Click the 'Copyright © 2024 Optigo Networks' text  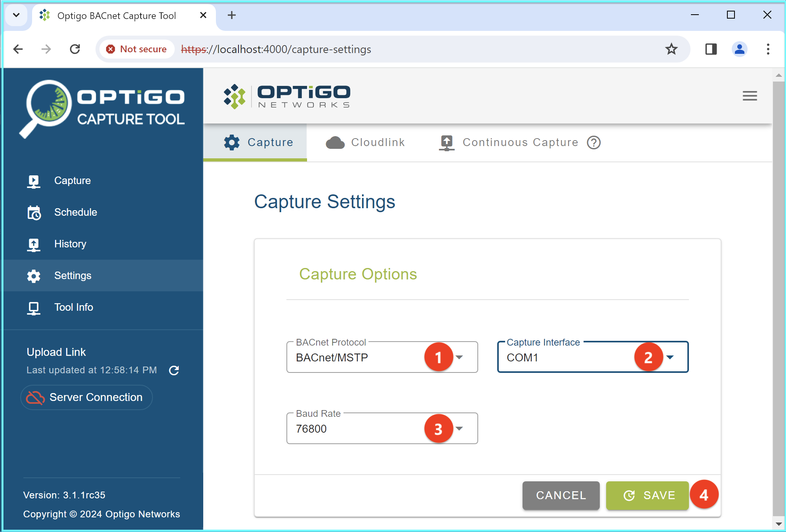coord(101,514)
